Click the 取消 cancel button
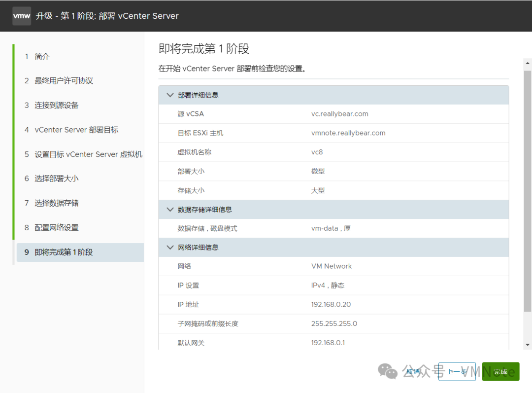 pyautogui.click(x=413, y=372)
